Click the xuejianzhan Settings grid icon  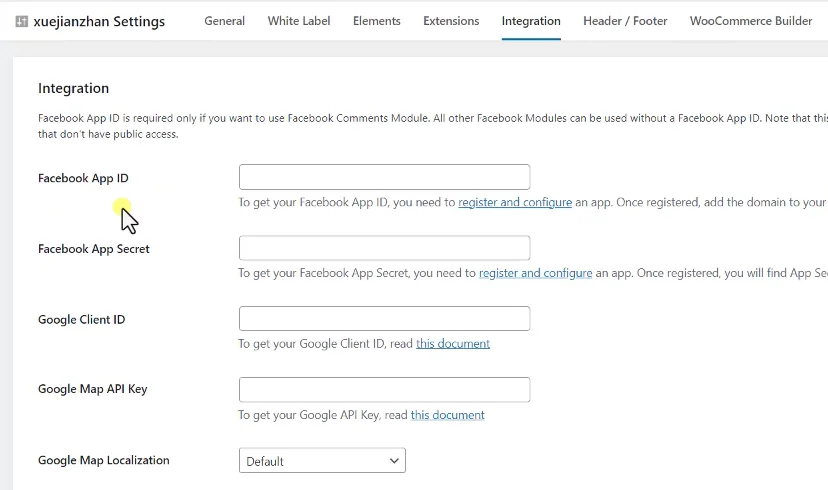(22, 21)
